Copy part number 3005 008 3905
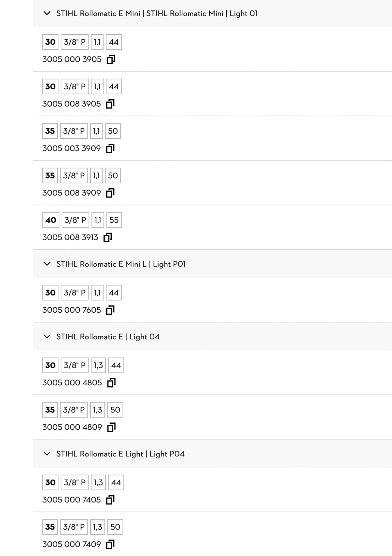The height and width of the screenshot is (556, 392). [x=110, y=104]
